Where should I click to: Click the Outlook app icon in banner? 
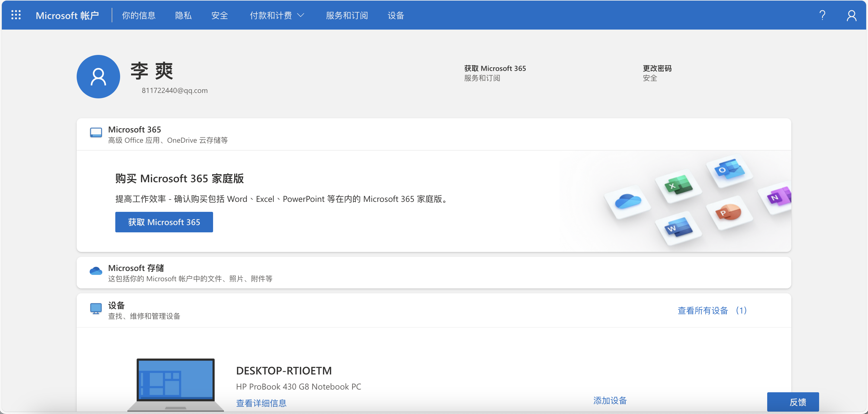tap(729, 170)
